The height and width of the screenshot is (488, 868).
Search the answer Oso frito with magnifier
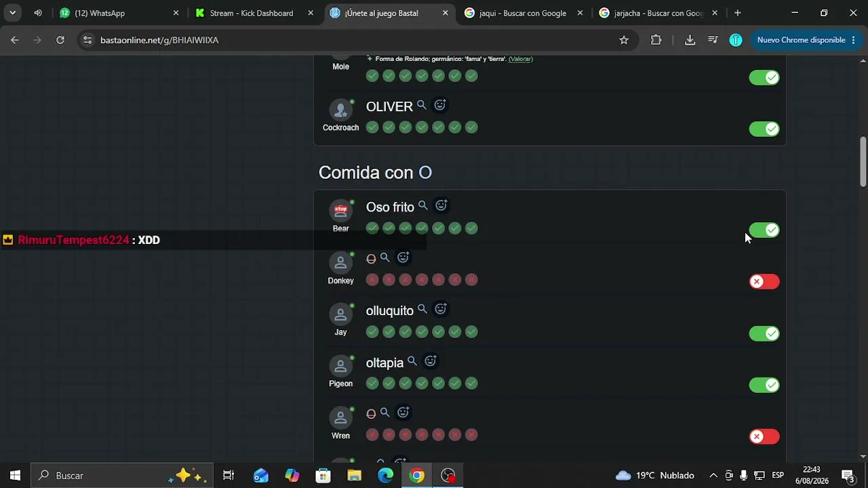coord(423,205)
